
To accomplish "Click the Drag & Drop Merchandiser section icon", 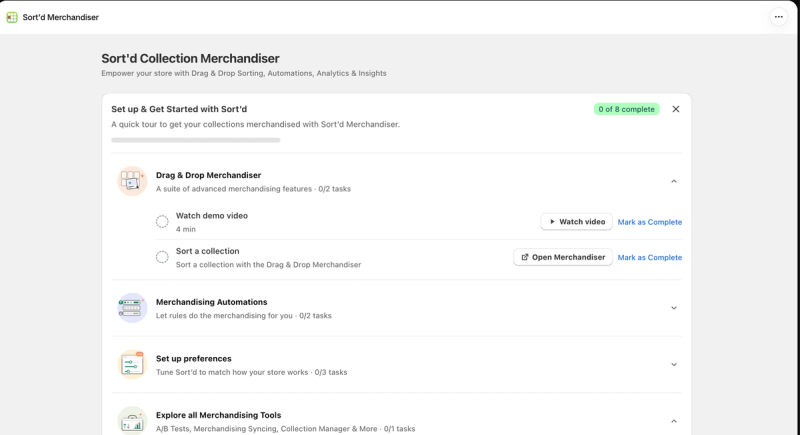I will pyautogui.click(x=132, y=181).
